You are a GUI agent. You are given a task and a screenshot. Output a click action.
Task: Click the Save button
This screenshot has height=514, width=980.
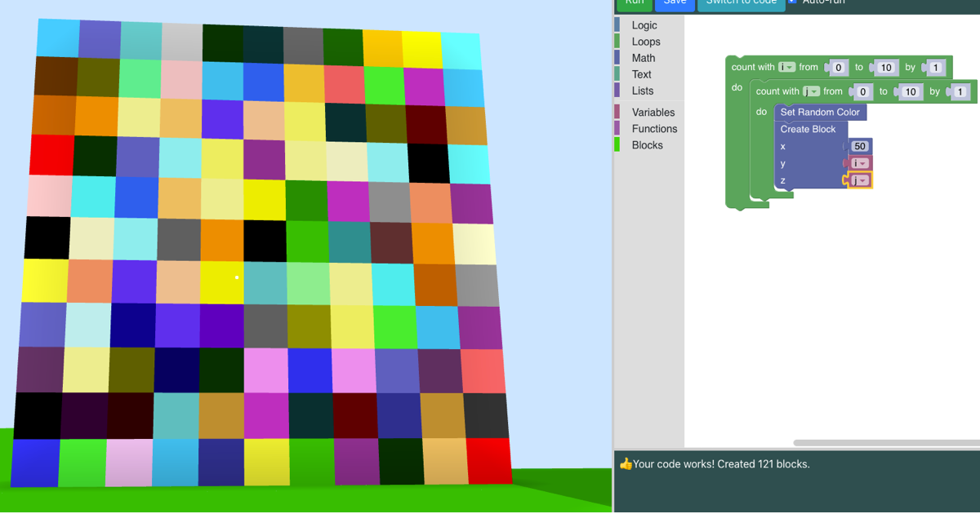coord(675,2)
